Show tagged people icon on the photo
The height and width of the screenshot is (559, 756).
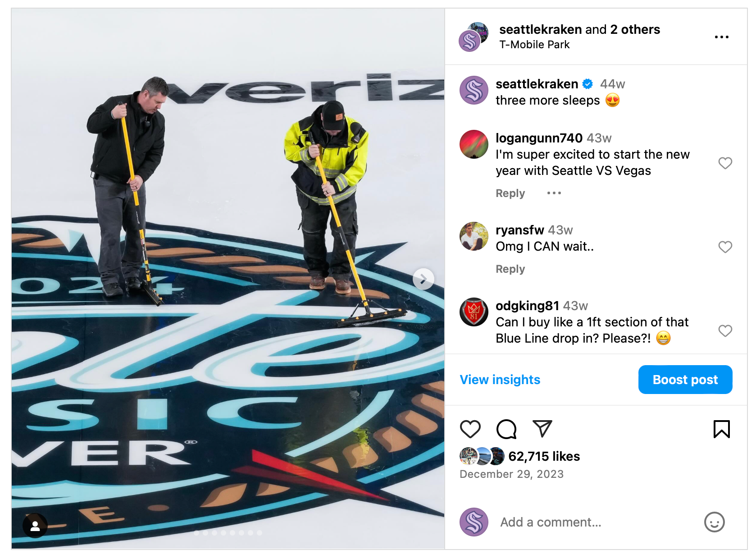pyautogui.click(x=35, y=526)
